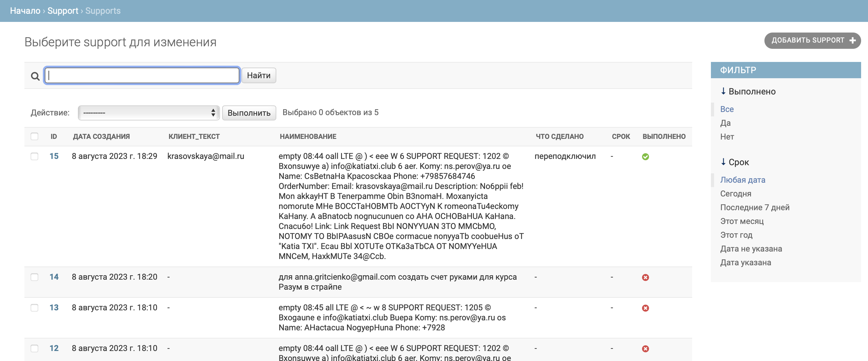This screenshot has height=361, width=868.
Task: Click the plus icon on Добавить Support
Action: pos(852,40)
